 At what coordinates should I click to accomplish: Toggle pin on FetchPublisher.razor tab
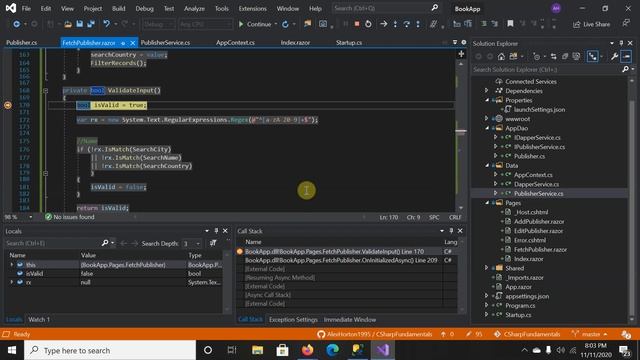123,43
